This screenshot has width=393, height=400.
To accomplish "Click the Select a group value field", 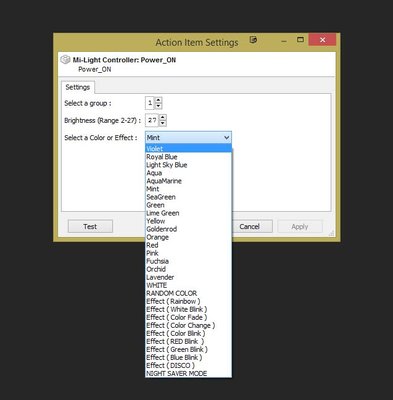I will pos(150,103).
